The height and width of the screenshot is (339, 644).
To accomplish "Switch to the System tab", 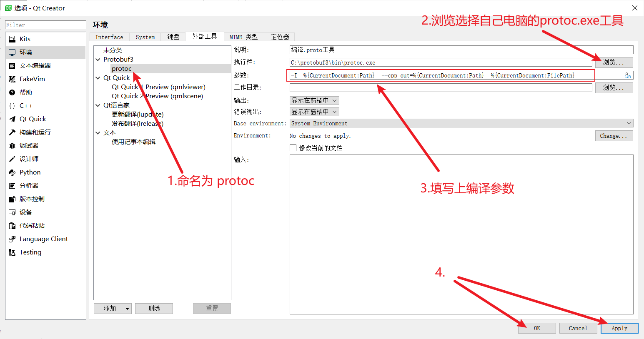I will (x=145, y=37).
